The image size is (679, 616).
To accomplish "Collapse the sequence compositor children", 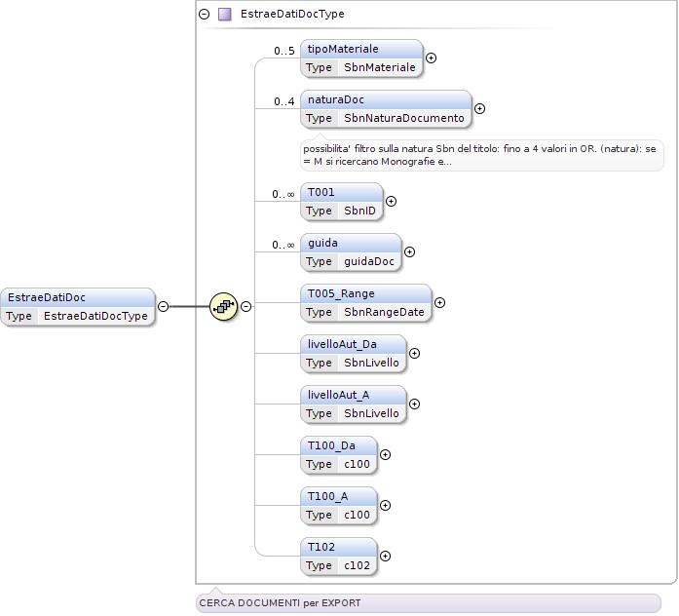I will tap(245, 307).
